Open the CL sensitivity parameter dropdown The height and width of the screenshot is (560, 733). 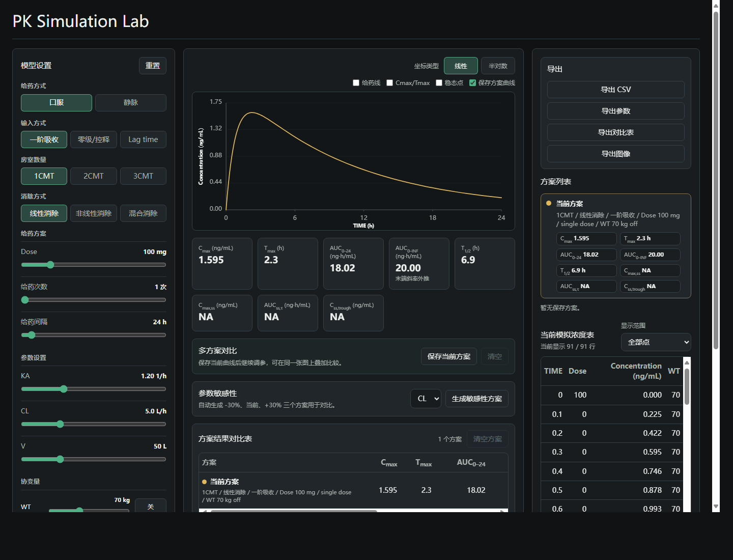point(426,399)
